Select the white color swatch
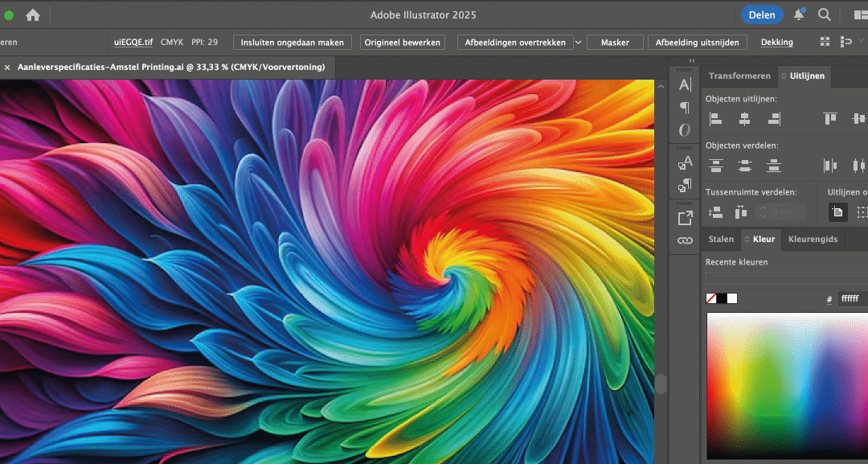Screen dimensions: 868x464 (732, 298)
